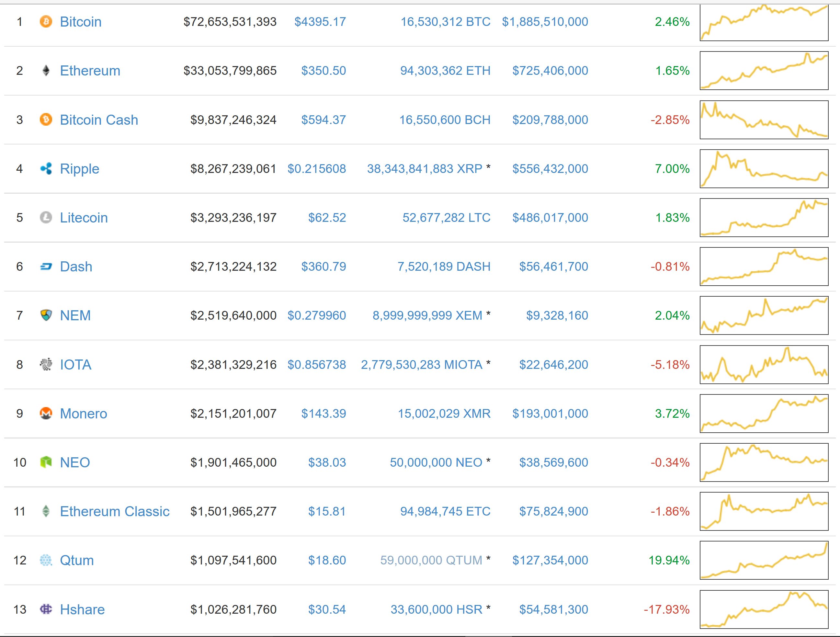Open the NEO name link
This screenshot has height=637, width=840.
point(75,462)
